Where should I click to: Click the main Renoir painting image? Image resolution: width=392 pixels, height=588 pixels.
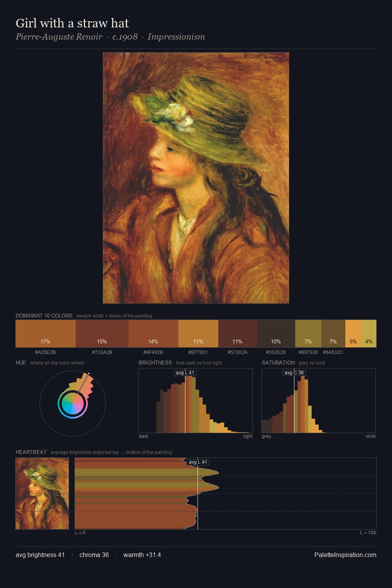[196, 178]
